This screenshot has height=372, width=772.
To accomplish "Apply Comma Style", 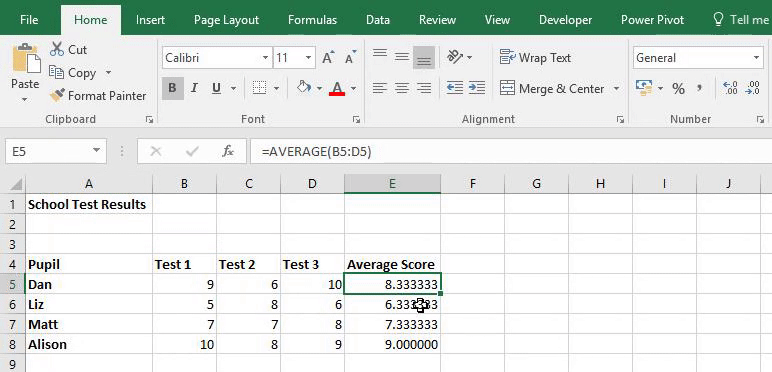I will coord(699,89).
